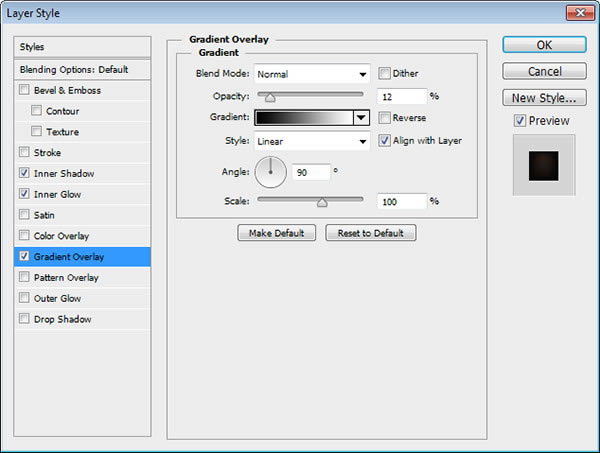600x453 pixels.
Task: Open the Pattern Overlay settings row
Action: [82, 277]
